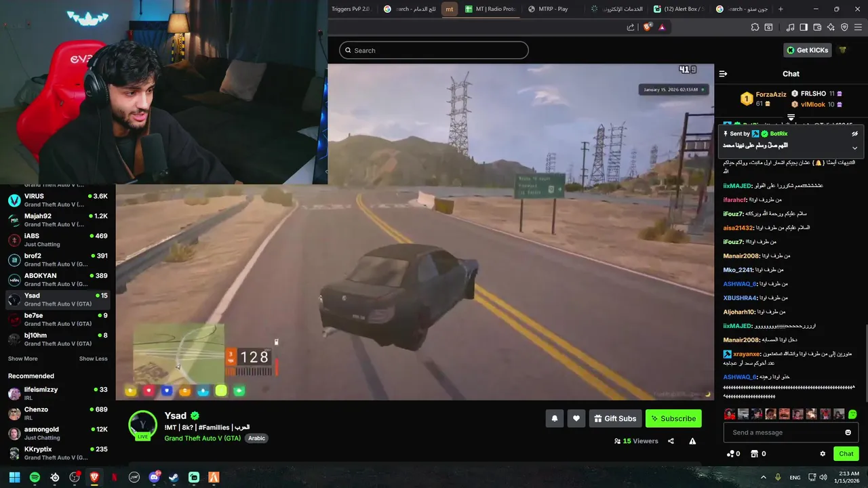The image size is (868, 488).
Task: Click the Windows Start button
Action: tap(14, 477)
